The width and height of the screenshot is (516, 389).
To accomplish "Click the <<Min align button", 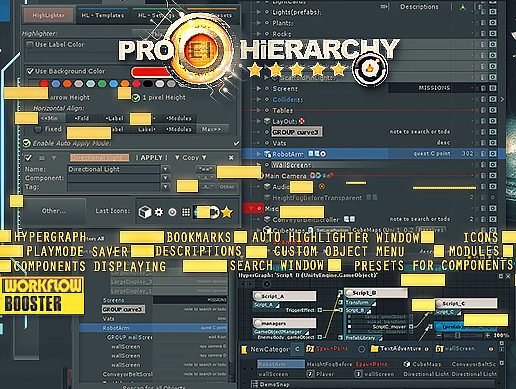I will [x=49, y=118].
